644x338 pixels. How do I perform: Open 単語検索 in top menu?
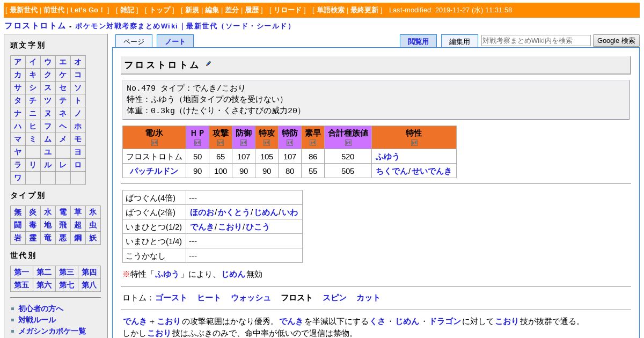point(331,10)
